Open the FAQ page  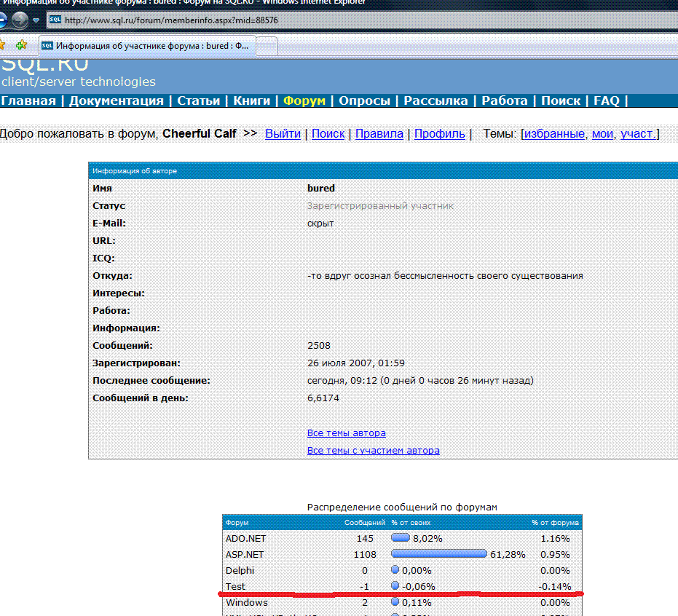[x=606, y=101]
